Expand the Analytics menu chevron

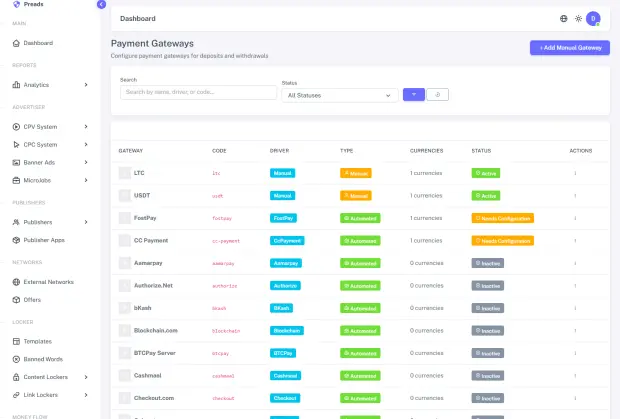[x=86, y=85]
